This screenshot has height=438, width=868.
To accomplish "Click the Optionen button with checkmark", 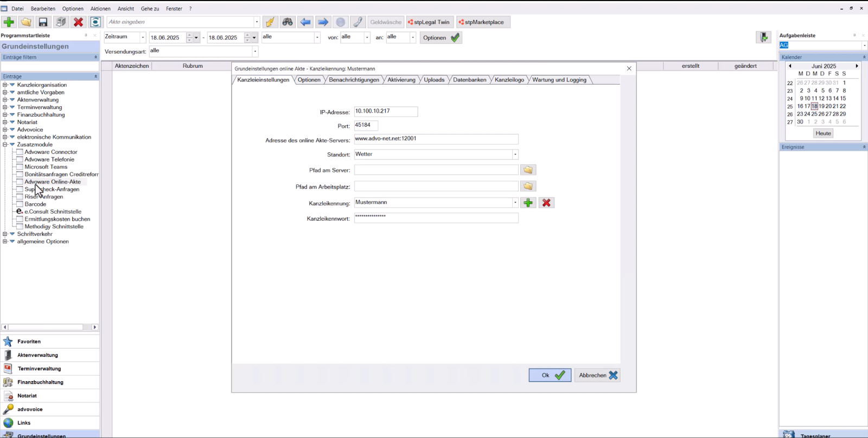I will (x=441, y=37).
